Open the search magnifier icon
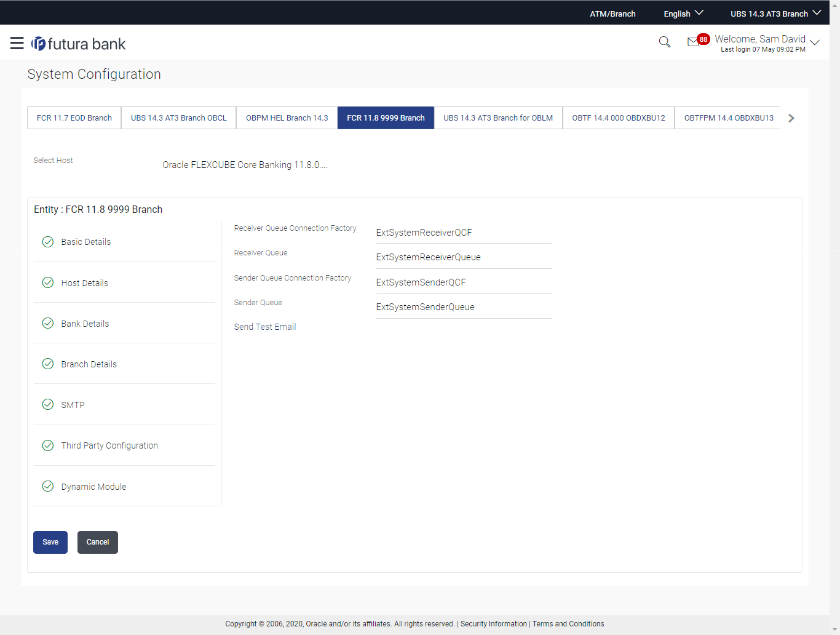This screenshot has height=635, width=840. [x=664, y=42]
